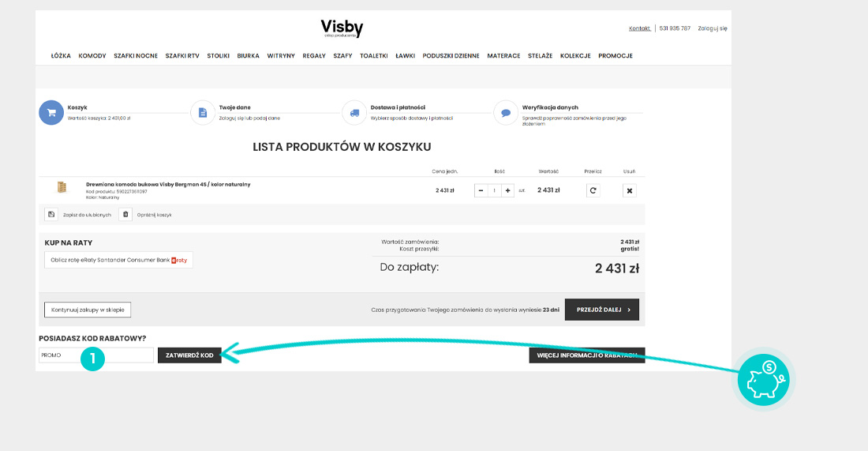Click the save to favorites floppy icon
The image size is (868, 451).
pyautogui.click(x=51, y=214)
